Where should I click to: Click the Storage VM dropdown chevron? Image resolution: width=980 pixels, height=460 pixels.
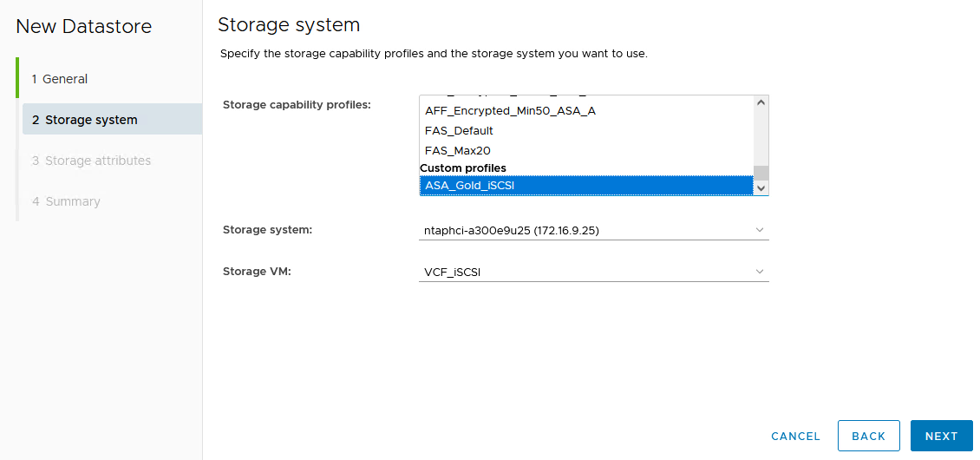pos(760,272)
